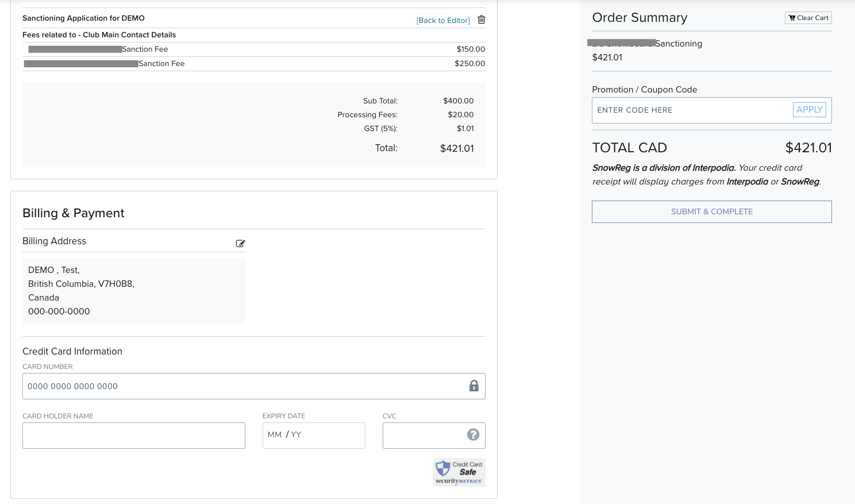Go back via the Back to Editor link
Image resolution: width=855 pixels, height=504 pixels.
pos(442,21)
